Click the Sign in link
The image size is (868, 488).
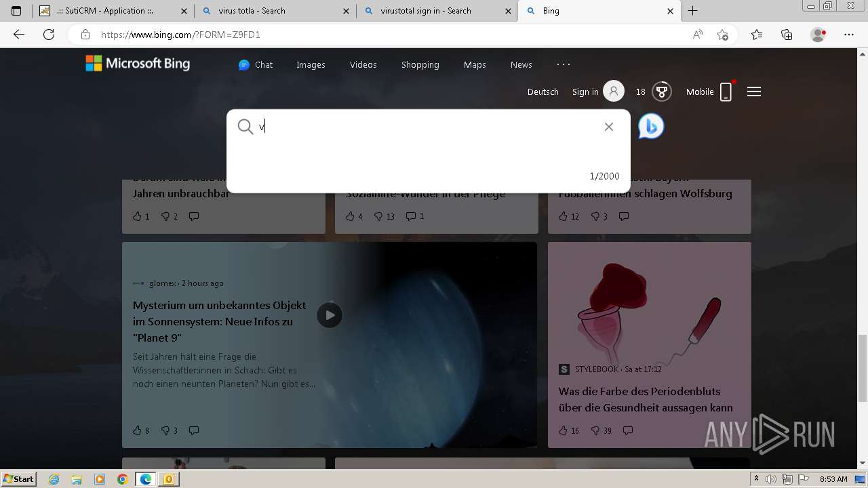click(x=585, y=91)
